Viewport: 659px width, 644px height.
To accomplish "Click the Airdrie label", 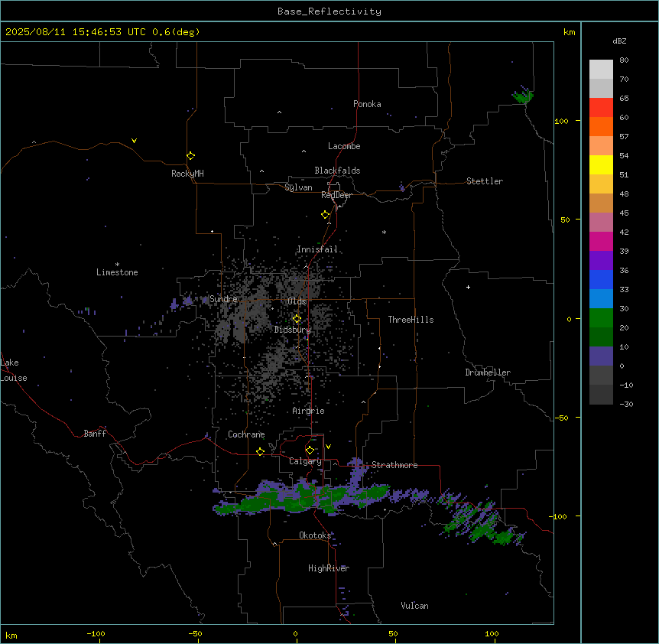I will pyautogui.click(x=309, y=411).
